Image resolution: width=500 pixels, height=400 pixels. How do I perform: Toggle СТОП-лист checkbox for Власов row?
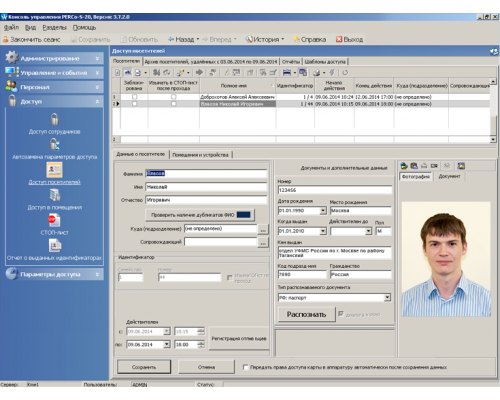tap(173, 104)
